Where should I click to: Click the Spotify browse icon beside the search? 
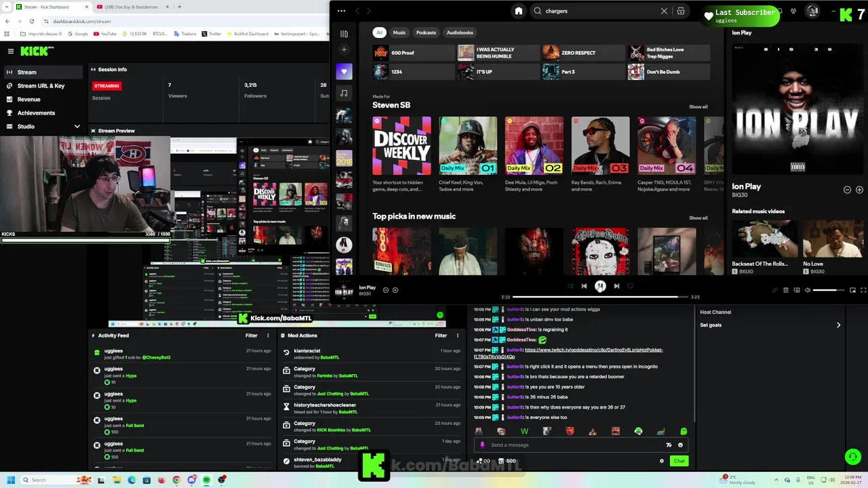coord(681,11)
